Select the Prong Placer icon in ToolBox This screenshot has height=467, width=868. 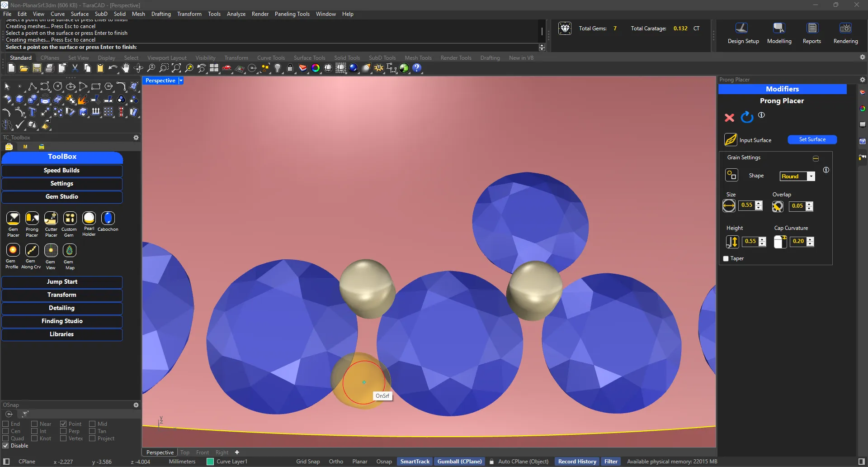32,219
